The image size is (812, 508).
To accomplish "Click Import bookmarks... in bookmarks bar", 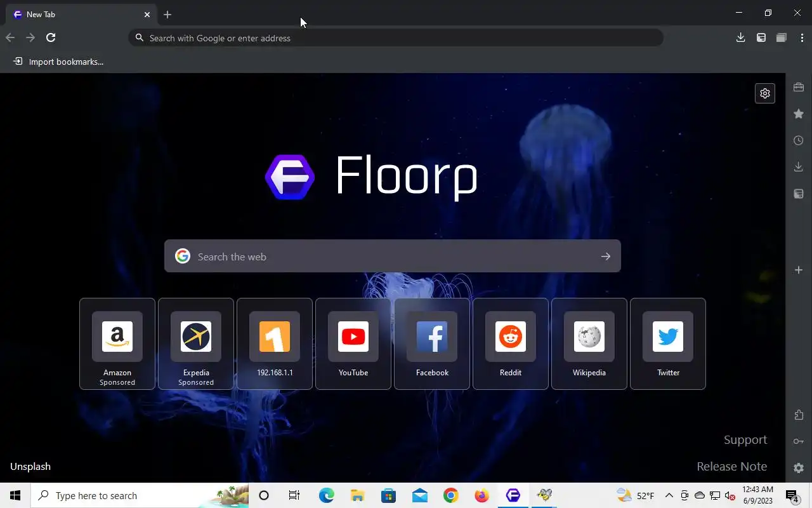I will [x=58, y=62].
